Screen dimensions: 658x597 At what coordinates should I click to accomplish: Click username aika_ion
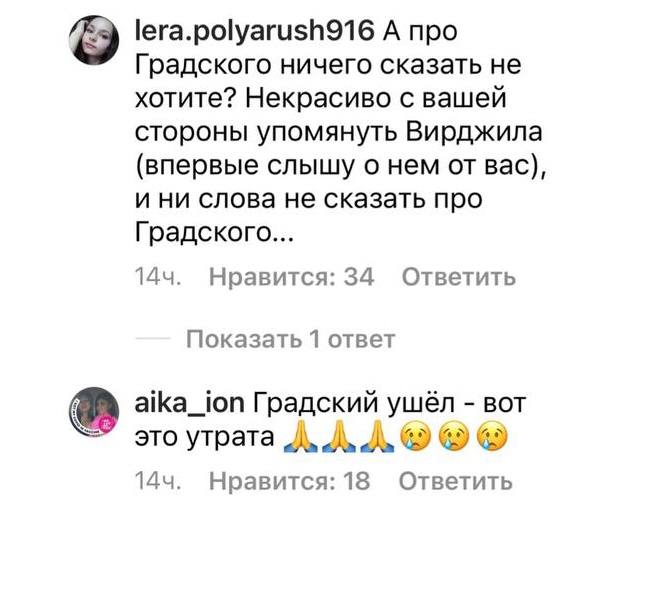click(190, 403)
